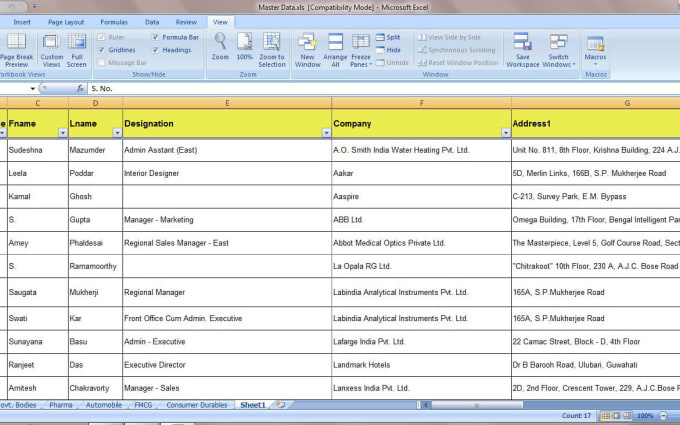Screen dimensions: 680x425
Task: Select cell 'Ramamoorthy'
Action: pos(95,266)
